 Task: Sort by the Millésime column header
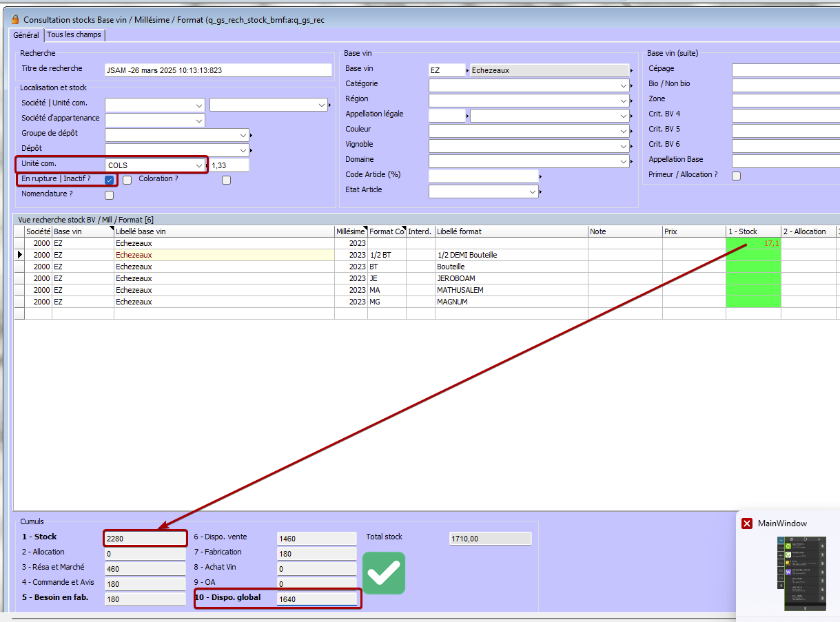click(350, 231)
